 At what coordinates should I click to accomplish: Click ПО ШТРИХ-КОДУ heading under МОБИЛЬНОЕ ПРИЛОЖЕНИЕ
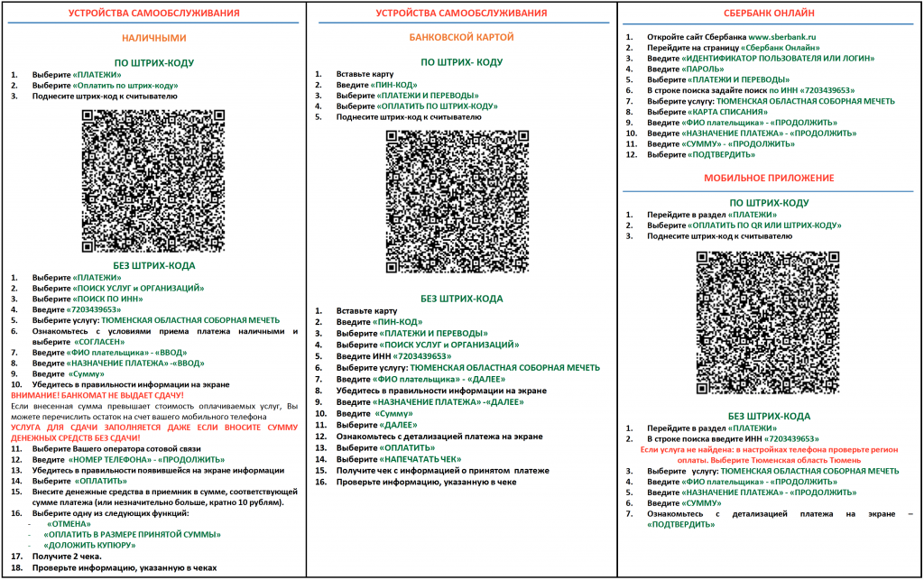click(x=769, y=203)
